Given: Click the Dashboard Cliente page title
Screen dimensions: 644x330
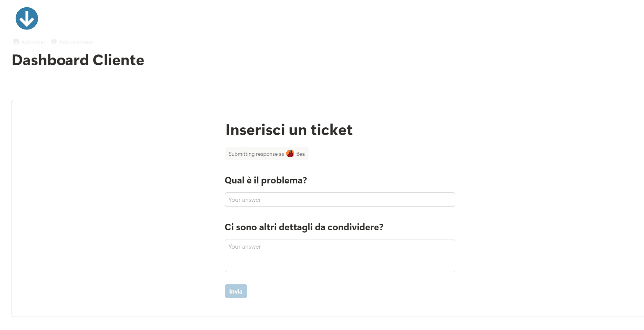Looking at the screenshot, I should point(78,60).
